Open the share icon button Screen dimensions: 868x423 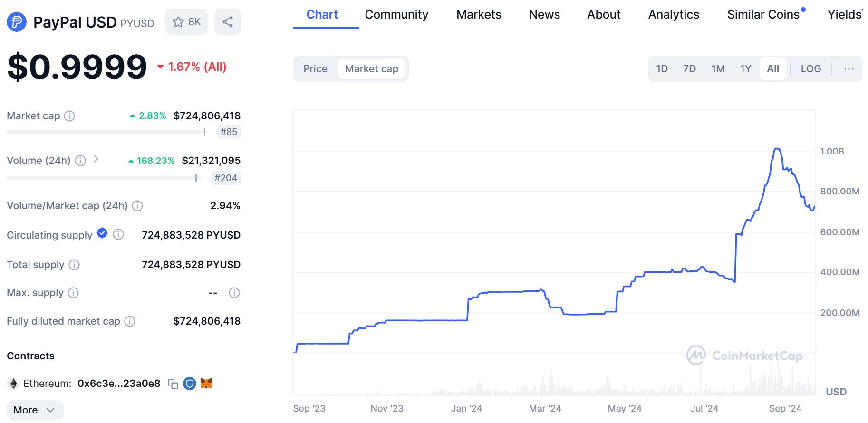click(228, 22)
